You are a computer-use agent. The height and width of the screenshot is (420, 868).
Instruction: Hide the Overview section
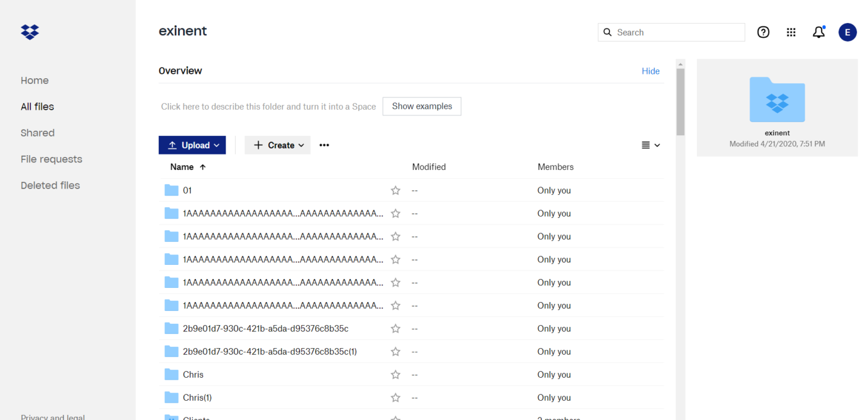tap(650, 71)
